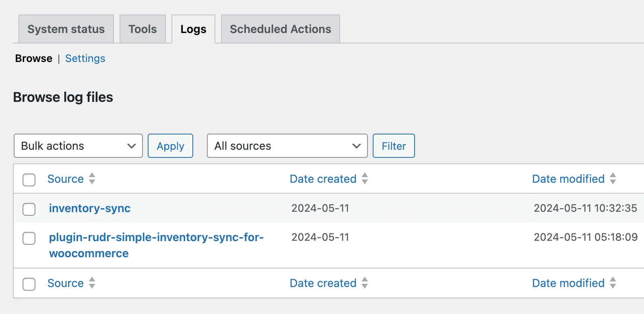The height and width of the screenshot is (314, 644).
Task: Sort by Source in footer row
Action: coord(66,283)
